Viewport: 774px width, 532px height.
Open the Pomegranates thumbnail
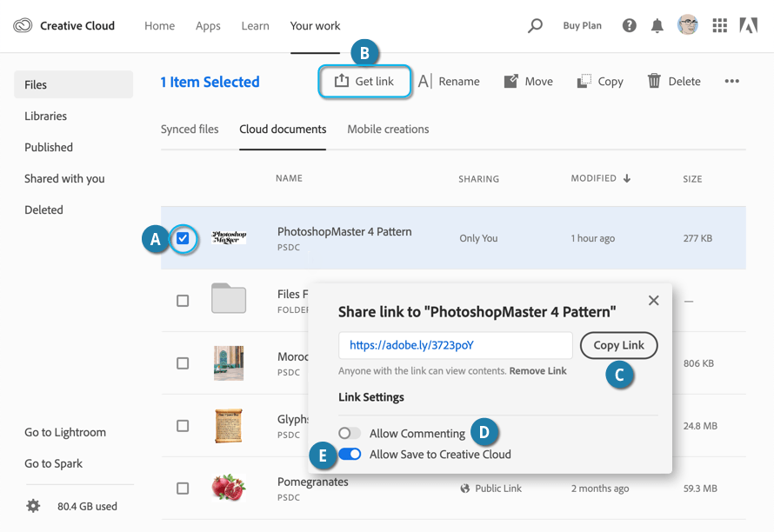coord(229,488)
